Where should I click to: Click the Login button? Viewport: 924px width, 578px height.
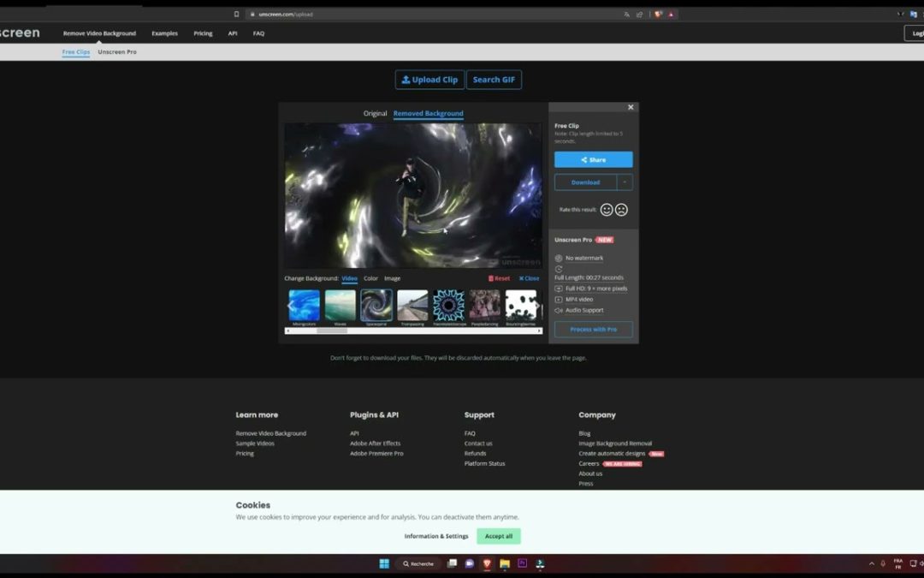click(x=915, y=33)
